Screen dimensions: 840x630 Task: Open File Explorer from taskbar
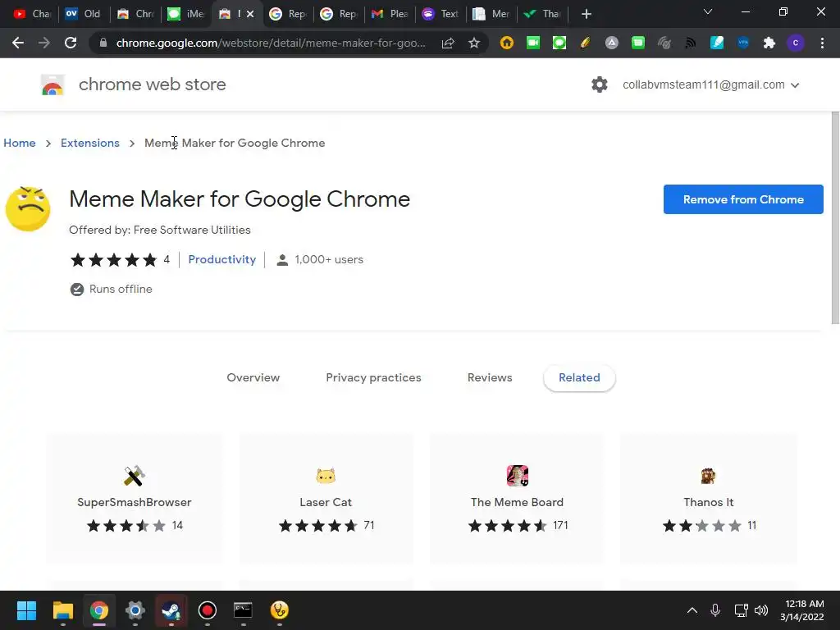(x=62, y=610)
